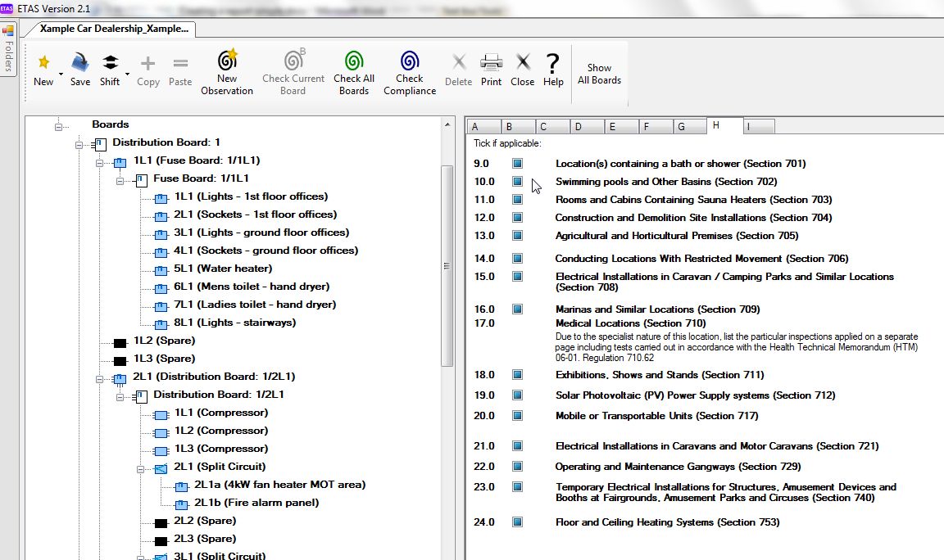Select 5L1 (Water heater) circuit
The image size is (944, 560).
[223, 269]
